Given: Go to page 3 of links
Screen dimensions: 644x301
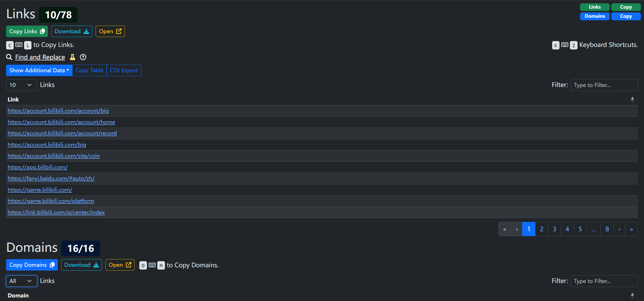Looking at the screenshot, I should [x=554, y=229].
